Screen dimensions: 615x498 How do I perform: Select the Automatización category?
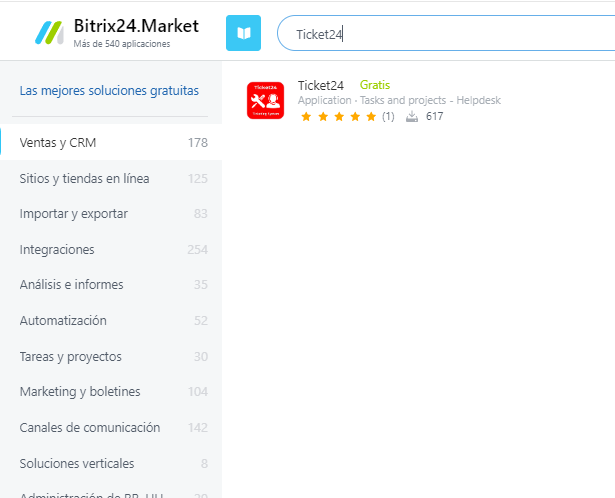pos(63,321)
